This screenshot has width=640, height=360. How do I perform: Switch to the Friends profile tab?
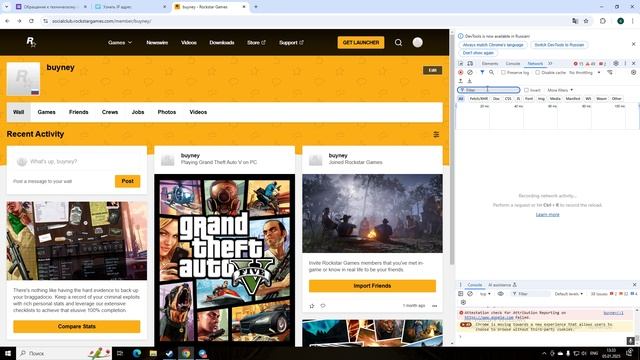pyautogui.click(x=78, y=112)
